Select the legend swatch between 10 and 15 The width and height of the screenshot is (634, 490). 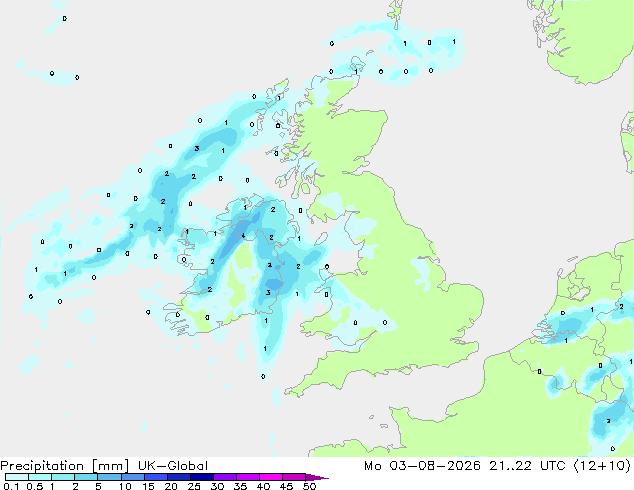pos(133,477)
